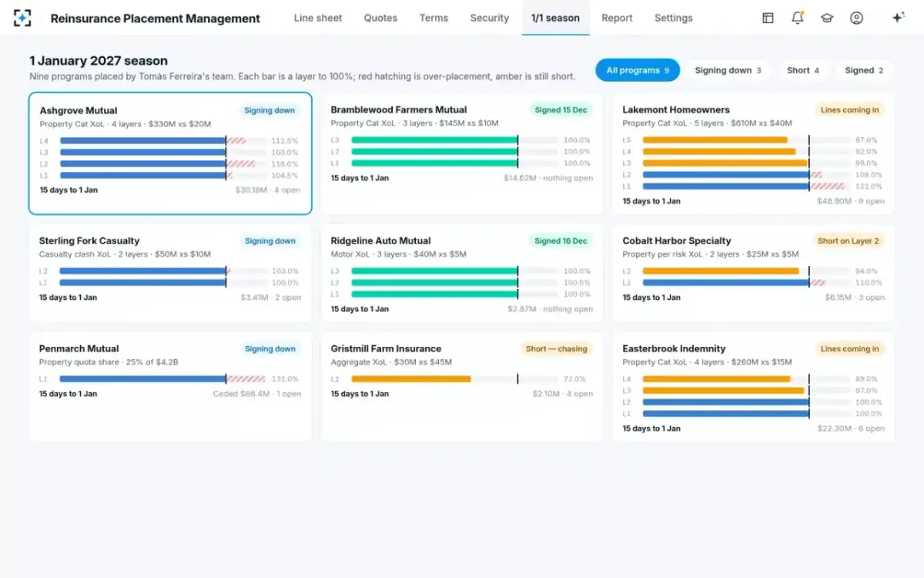Click Penmarch Mutual's Signing down badge
Viewport: 924px width, 578px height.
click(270, 348)
